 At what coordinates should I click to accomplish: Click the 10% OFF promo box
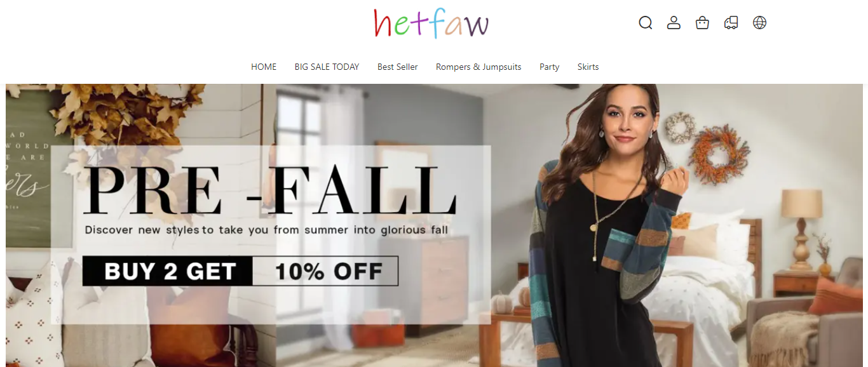point(325,272)
